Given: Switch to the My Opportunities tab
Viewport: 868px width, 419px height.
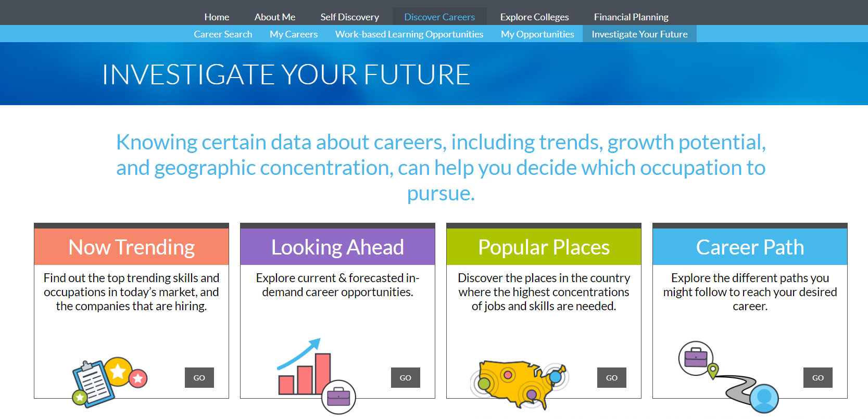Looking at the screenshot, I should point(537,34).
